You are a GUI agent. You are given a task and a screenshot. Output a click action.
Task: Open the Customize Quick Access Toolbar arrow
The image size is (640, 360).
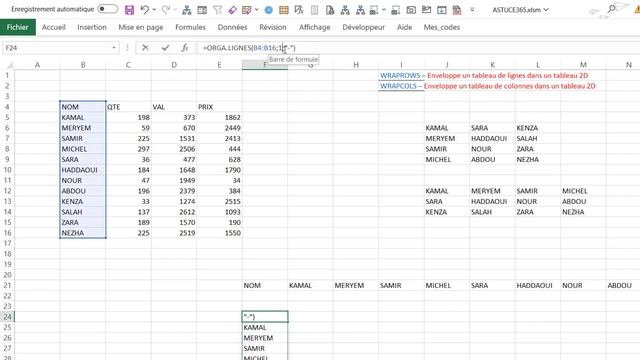click(x=472, y=9)
